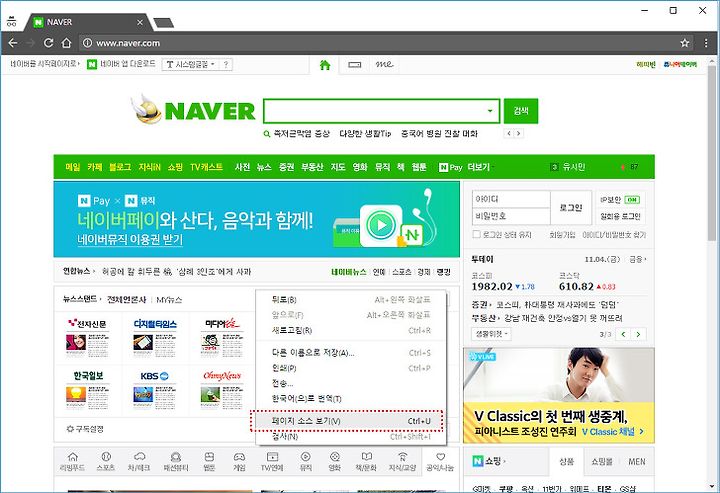Screen dimensions: 720x493
Task: Open the Chrome three-dot menu
Action: click(x=706, y=43)
